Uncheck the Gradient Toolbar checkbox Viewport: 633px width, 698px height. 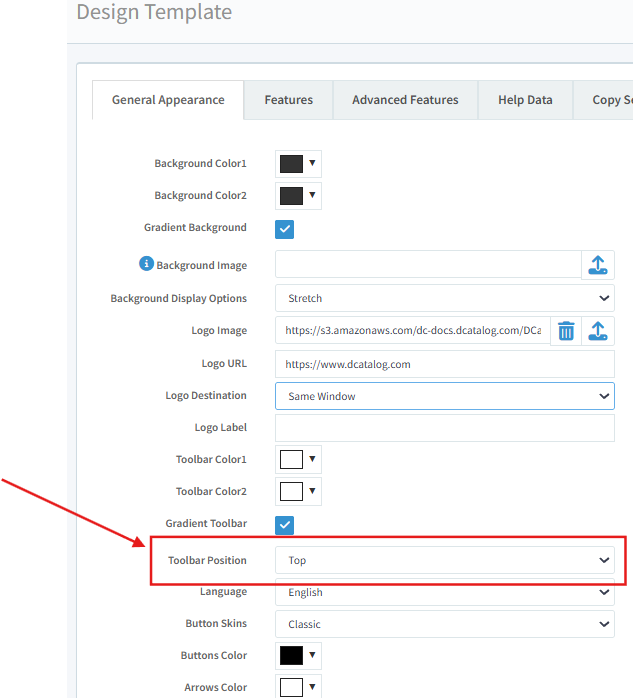pyautogui.click(x=285, y=524)
